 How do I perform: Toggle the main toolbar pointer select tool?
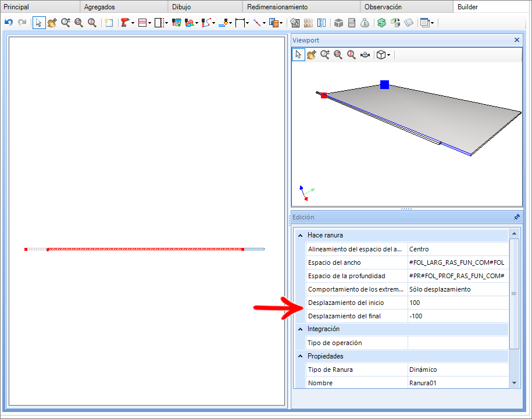pyautogui.click(x=39, y=23)
